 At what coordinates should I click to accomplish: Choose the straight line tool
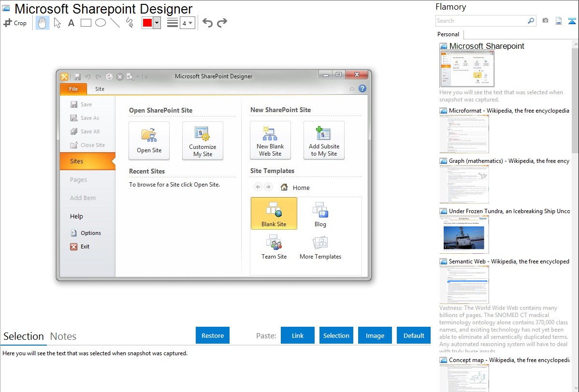(x=115, y=23)
